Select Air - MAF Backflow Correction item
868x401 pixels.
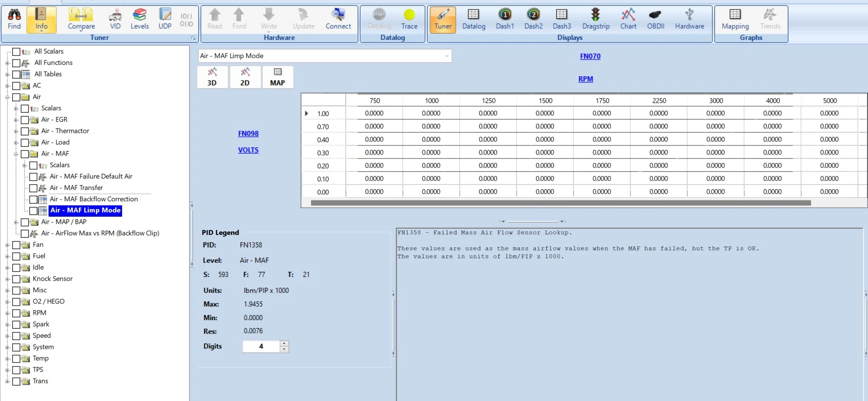(94, 199)
